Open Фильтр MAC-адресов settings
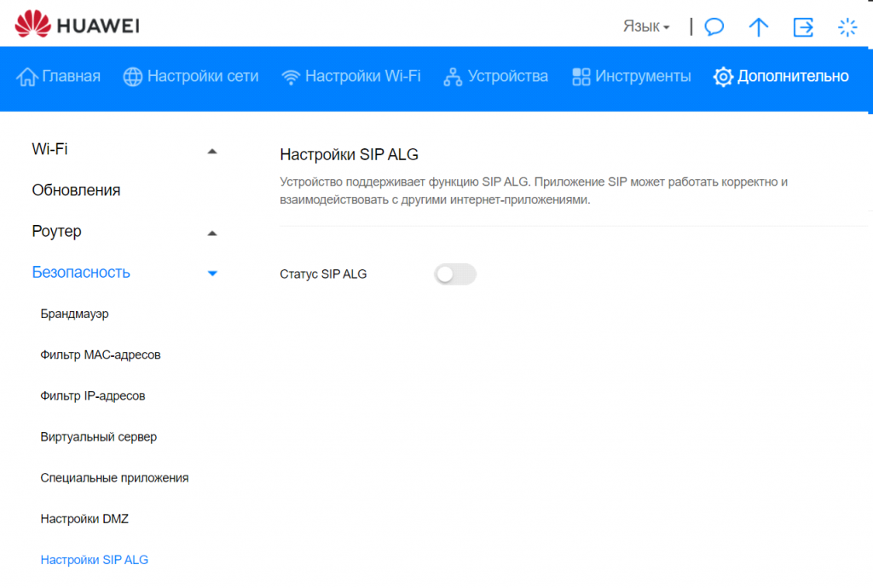This screenshot has height=588, width=873. click(100, 355)
